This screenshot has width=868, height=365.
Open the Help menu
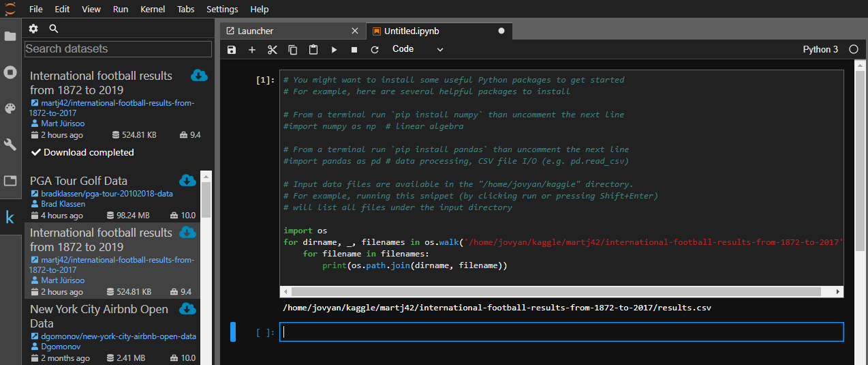(x=260, y=9)
